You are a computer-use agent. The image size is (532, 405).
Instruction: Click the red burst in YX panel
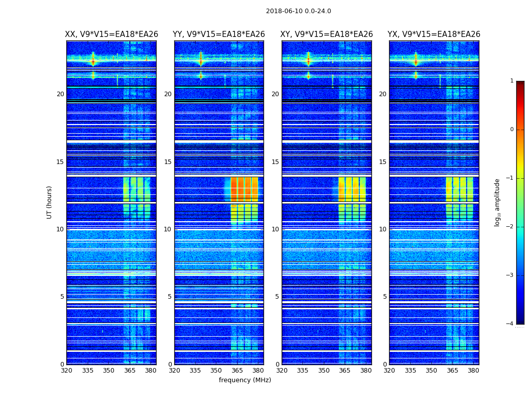coord(416,61)
